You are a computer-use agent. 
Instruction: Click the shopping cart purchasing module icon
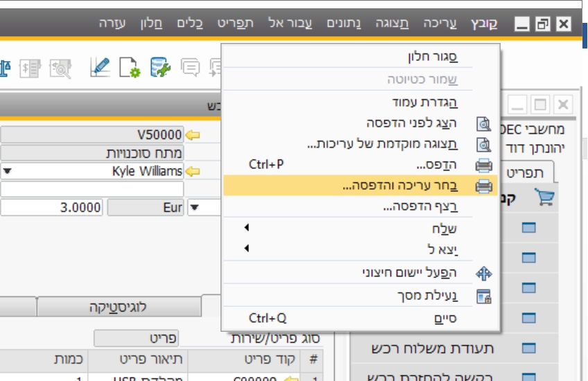pos(544,197)
